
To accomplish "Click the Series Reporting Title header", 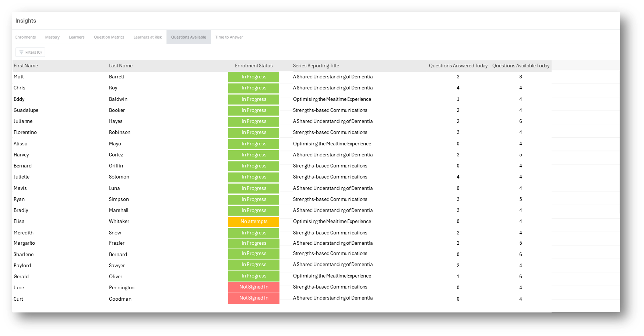I will coord(316,66).
